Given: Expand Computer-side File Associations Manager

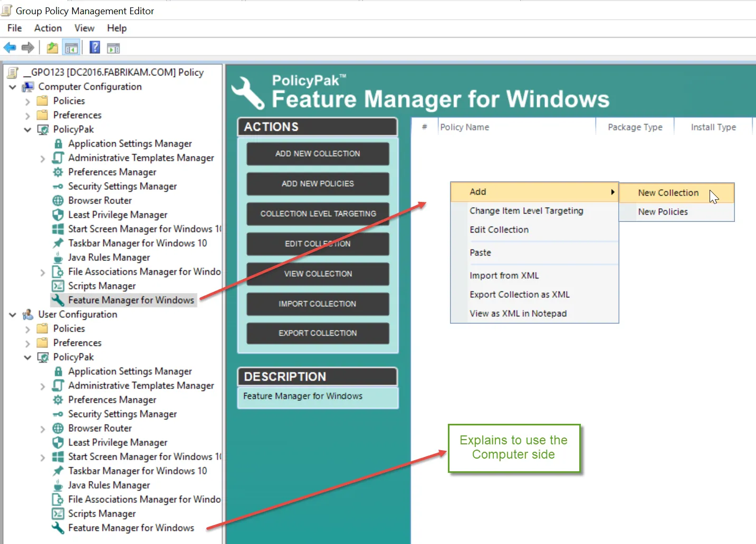Looking at the screenshot, I should point(43,272).
